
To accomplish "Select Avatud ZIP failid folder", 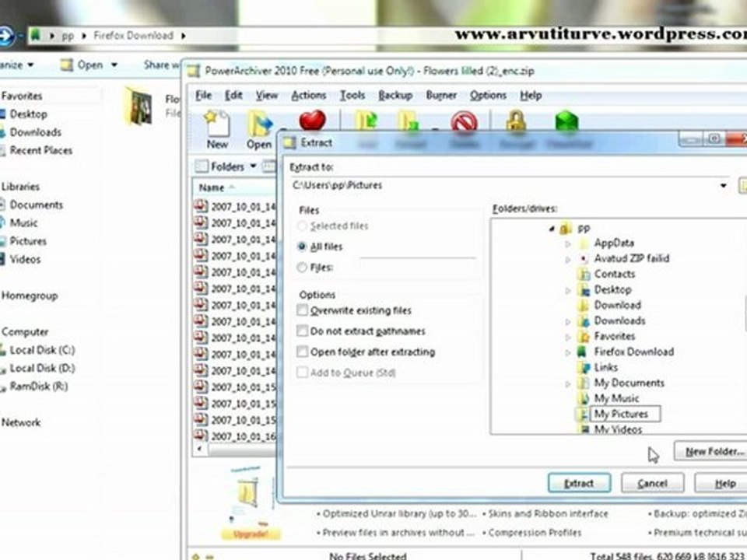I will (x=632, y=258).
